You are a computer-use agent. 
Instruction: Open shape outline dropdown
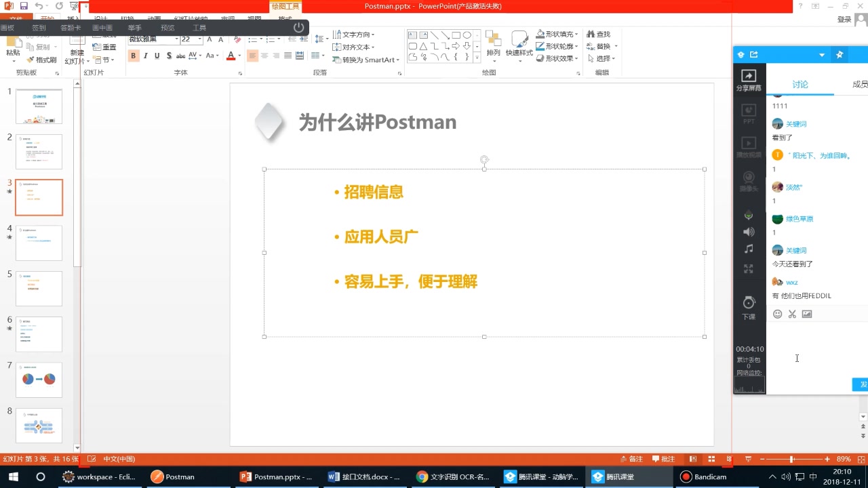click(557, 46)
